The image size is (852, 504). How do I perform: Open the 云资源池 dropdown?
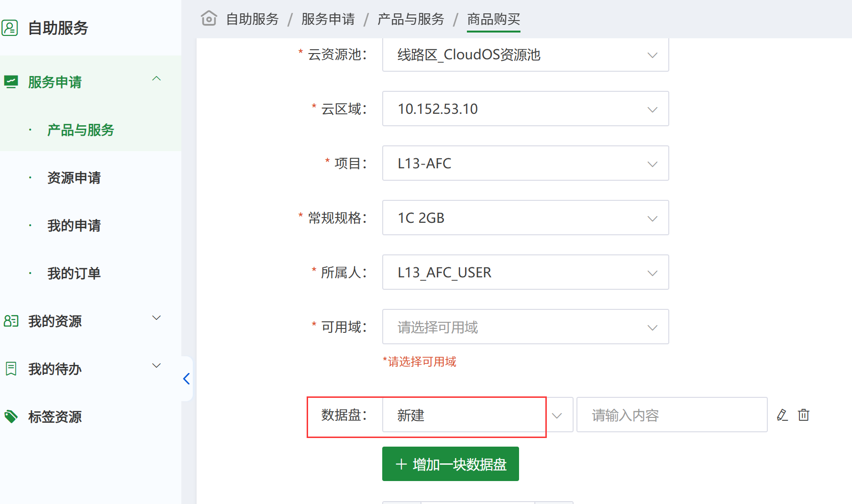tap(525, 55)
